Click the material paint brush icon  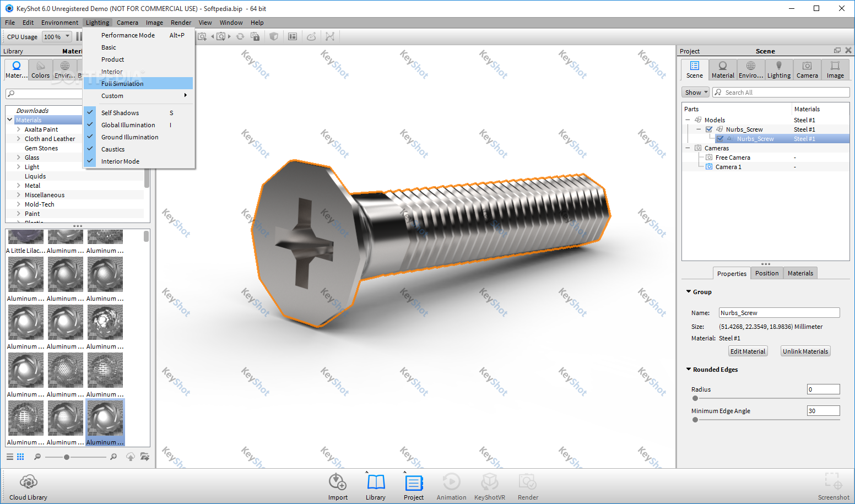311,36
